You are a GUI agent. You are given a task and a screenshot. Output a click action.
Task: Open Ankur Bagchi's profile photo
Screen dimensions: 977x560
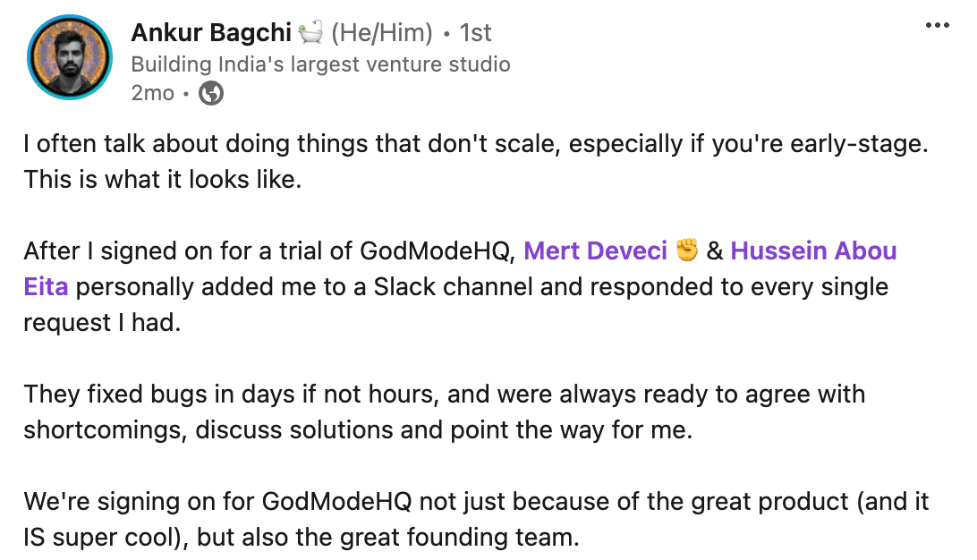[x=69, y=57]
